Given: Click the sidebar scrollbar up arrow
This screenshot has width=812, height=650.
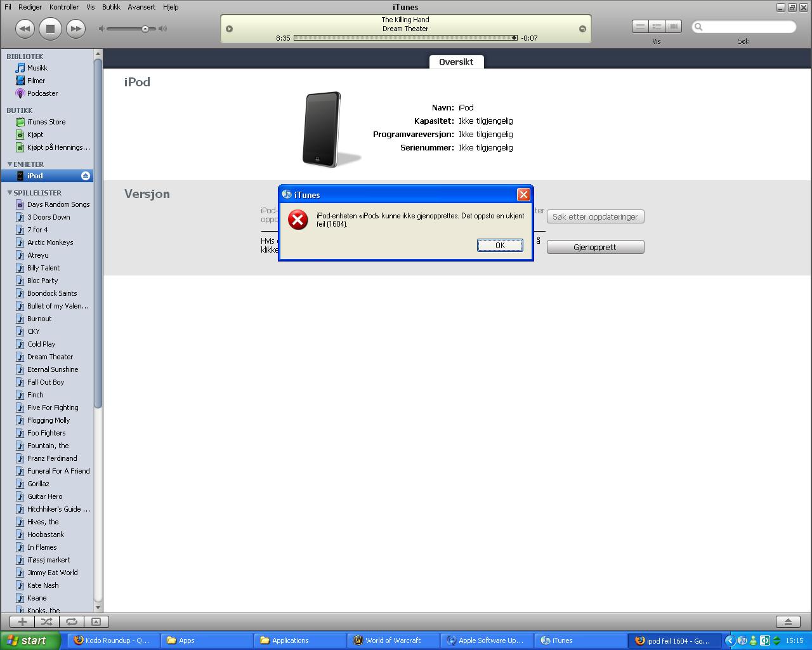Looking at the screenshot, I should 98,53.
